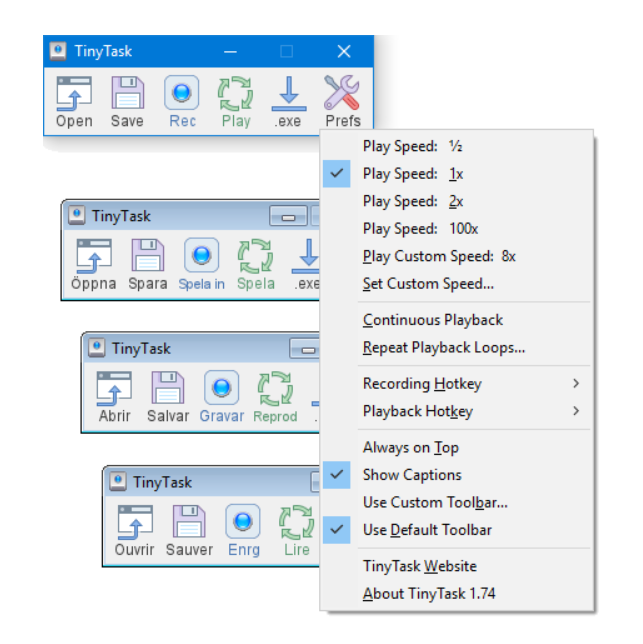Click the Spara floppy icon in Swedish window
Image resolution: width=643 pixels, height=644 pixels.
[147, 255]
